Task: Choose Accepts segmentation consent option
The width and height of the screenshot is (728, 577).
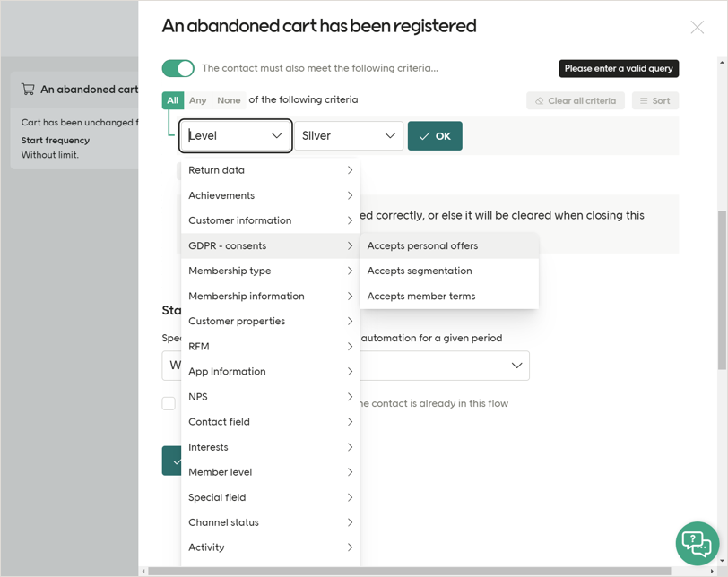Action: (420, 271)
